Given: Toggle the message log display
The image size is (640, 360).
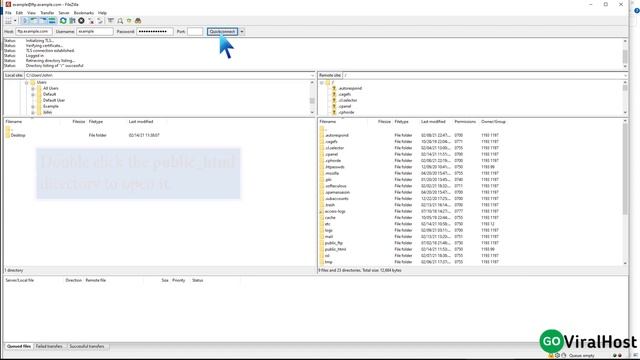Looking at the screenshot, I should click(x=25, y=20).
